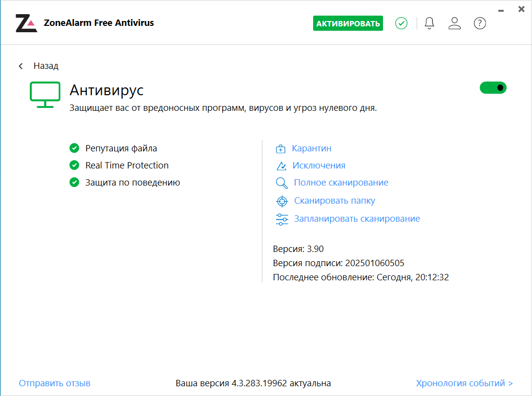Select the Репутация файла label
This screenshot has height=396, width=532.
click(121, 148)
